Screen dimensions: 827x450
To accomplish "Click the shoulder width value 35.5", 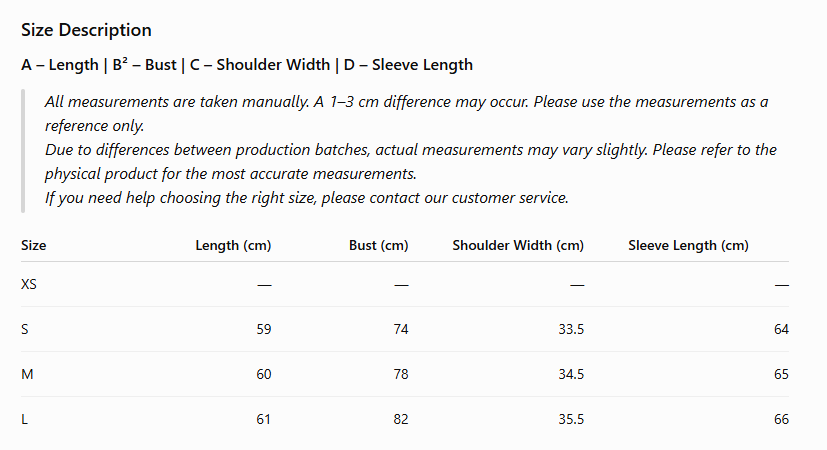I will pyautogui.click(x=571, y=419).
